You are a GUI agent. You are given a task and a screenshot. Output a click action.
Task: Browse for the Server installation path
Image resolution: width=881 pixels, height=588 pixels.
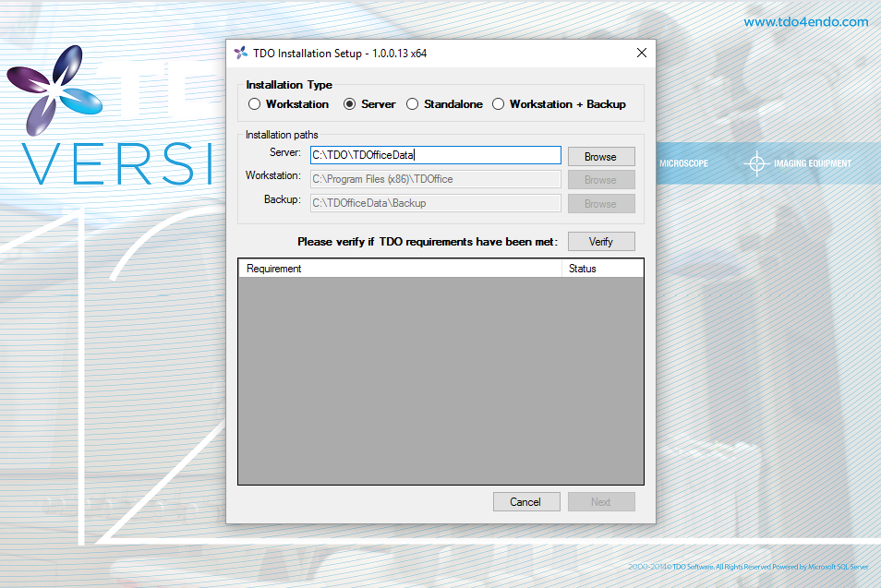[x=601, y=156]
